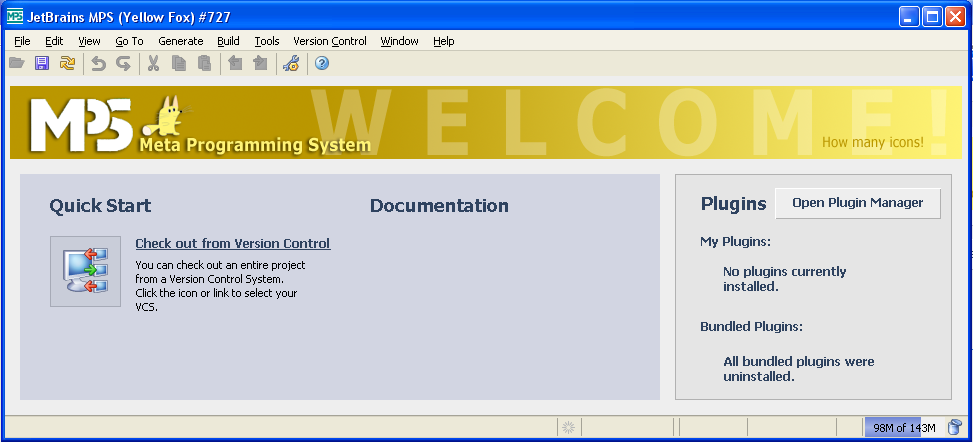Open the Generate menu
The image size is (973, 442).
coord(181,41)
